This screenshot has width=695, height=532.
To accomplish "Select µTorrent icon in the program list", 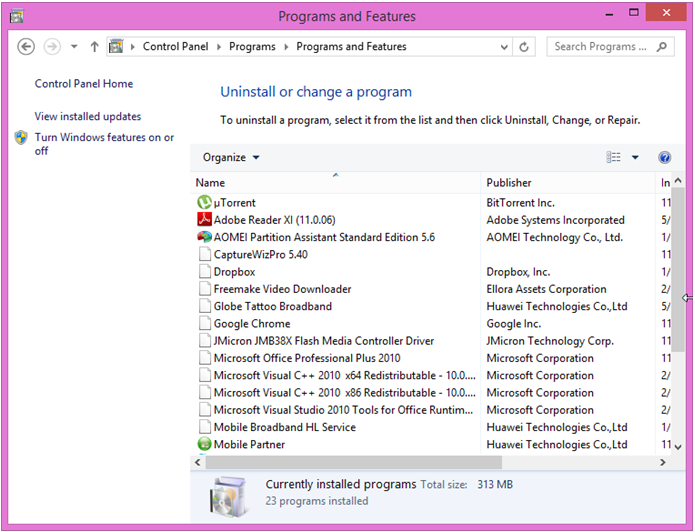I will [x=204, y=202].
